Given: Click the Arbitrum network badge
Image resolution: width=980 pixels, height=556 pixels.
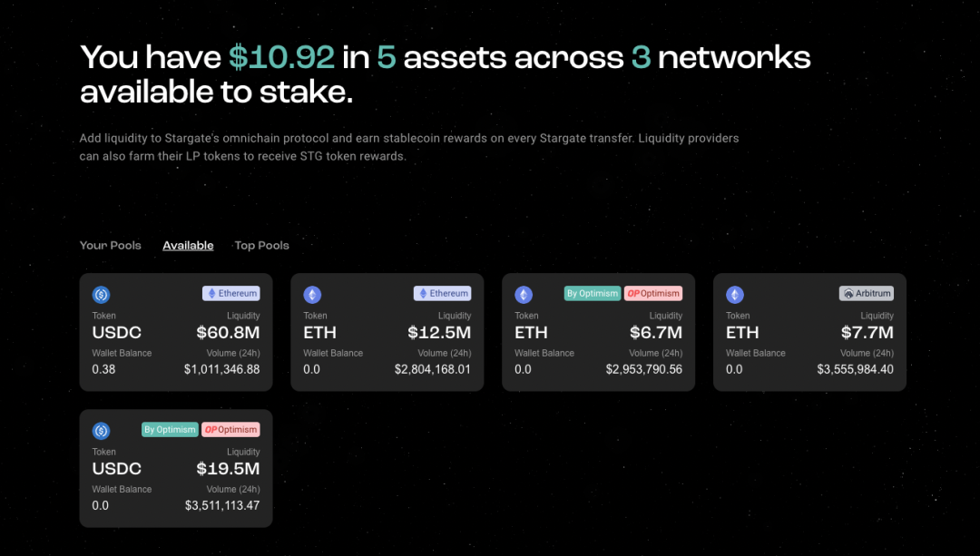Looking at the screenshot, I should pos(867,294).
